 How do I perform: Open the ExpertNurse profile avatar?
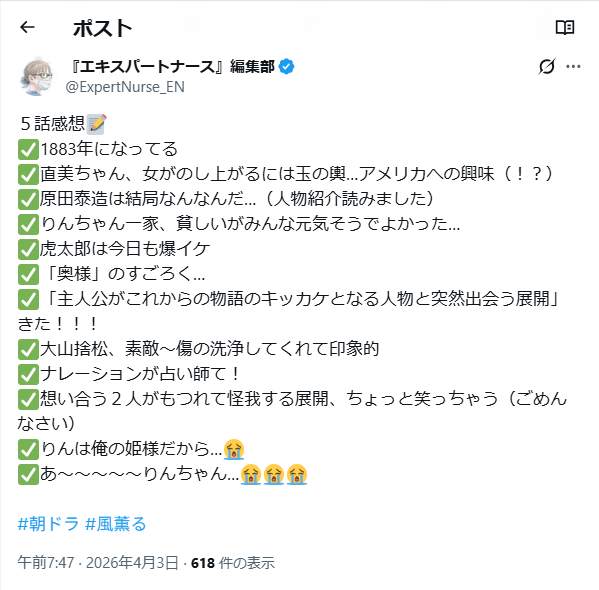37,76
